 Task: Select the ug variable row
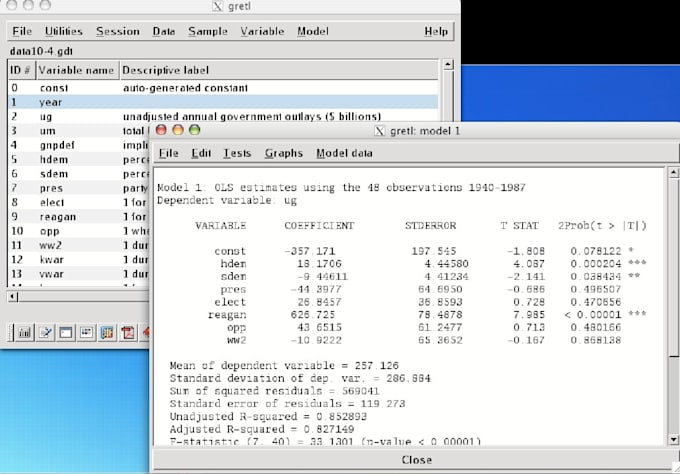(45, 117)
